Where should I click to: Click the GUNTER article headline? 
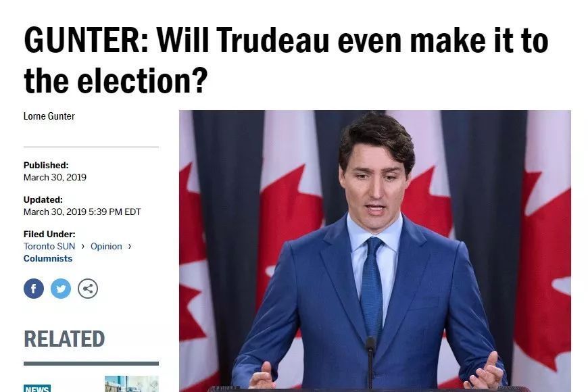(286, 60)
